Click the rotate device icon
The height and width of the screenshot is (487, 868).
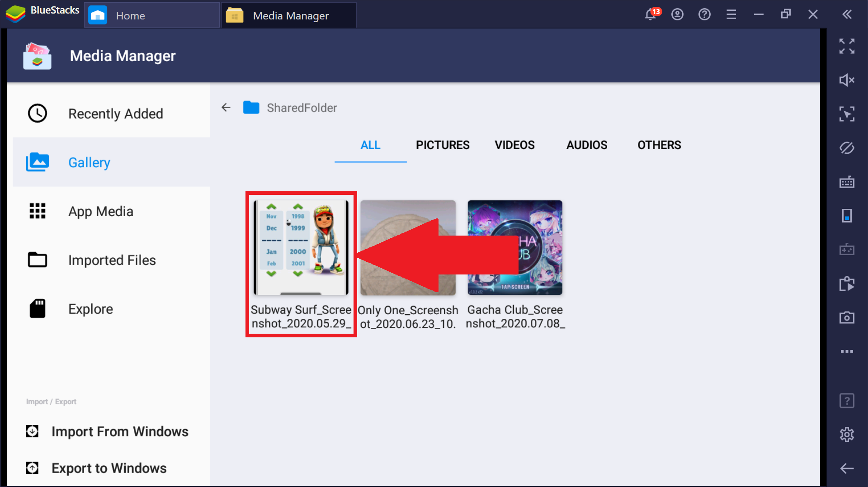coord(847,216)
